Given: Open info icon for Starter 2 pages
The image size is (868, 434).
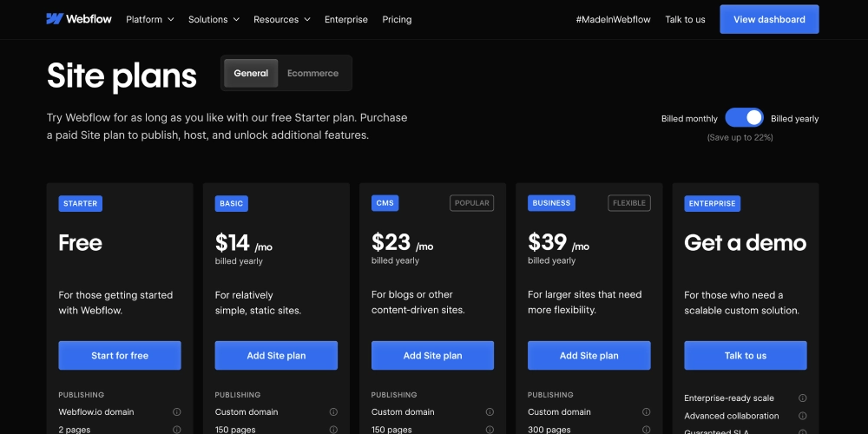Looking at the screenshot, I should click(176, 430).
